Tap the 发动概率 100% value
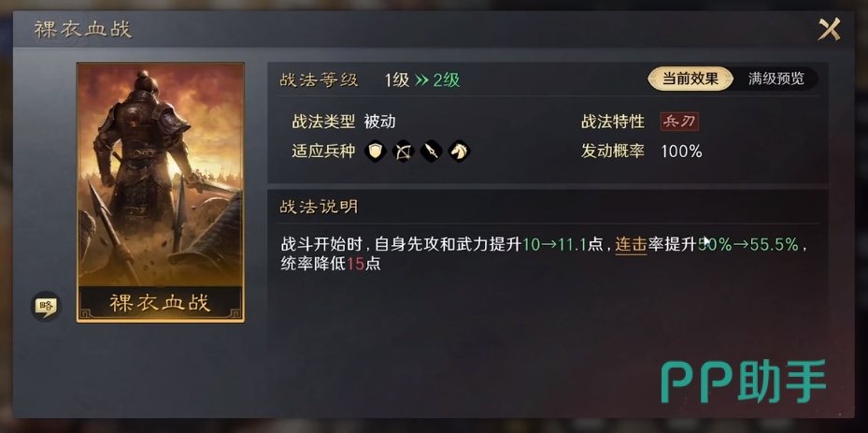Viewport: 868px width, 433px height. click(x=681, y=152)
